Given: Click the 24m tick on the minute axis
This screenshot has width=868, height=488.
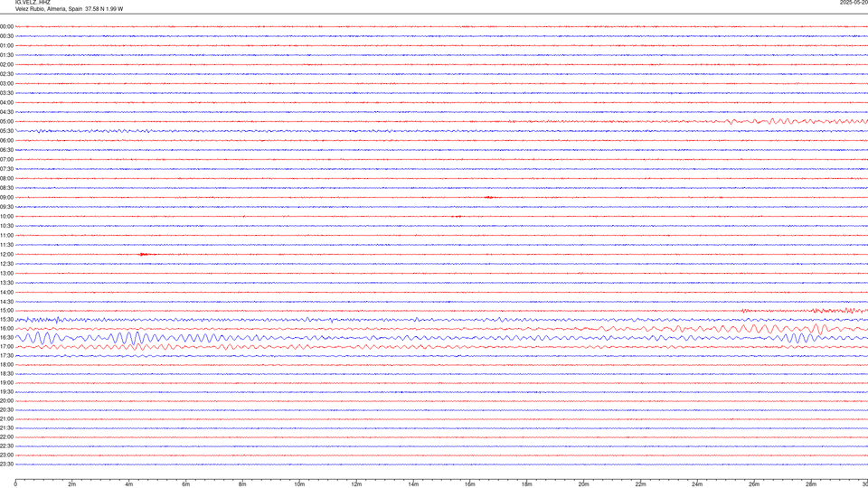Looking at the screenshot, I should tap(697, 484).
